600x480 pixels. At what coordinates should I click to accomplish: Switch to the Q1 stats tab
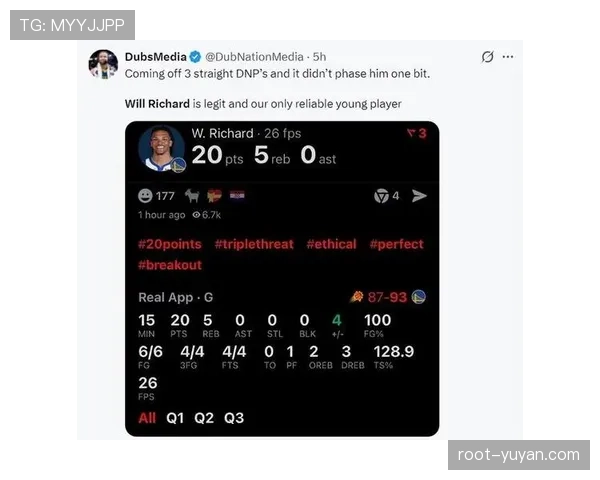tap(175, 418)
